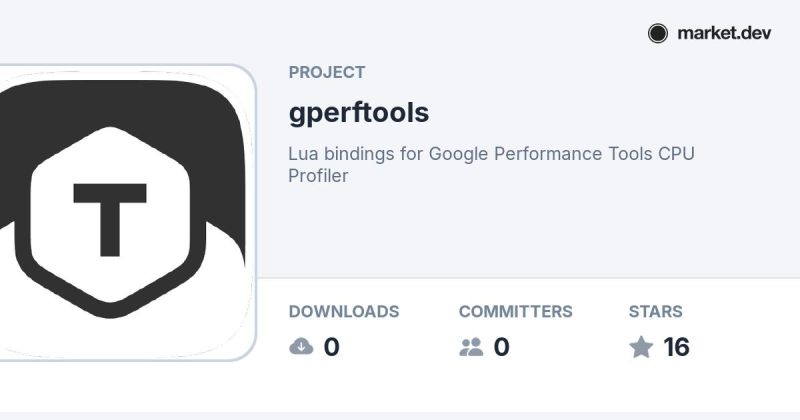Viewport: 800px width, 420px height.
Task: Click the STARS heading
Action: point(656,311)
